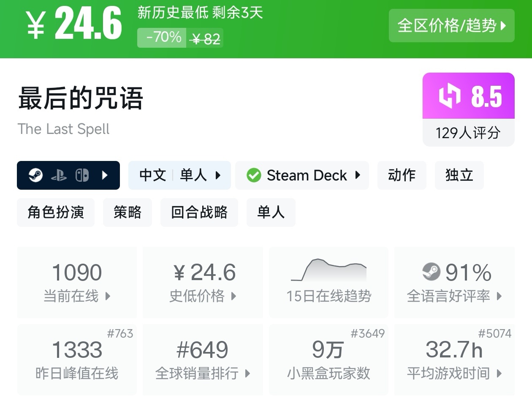532x406 pixels.
Task: Click the yen symbol in current price
Action: click(x=35, y=25)
